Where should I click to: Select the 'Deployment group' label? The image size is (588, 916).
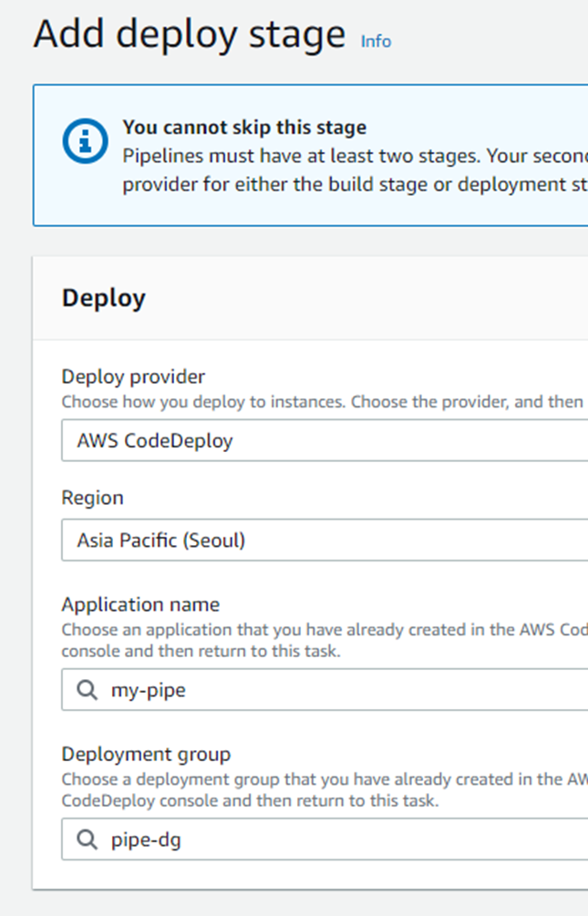[146, 754]
